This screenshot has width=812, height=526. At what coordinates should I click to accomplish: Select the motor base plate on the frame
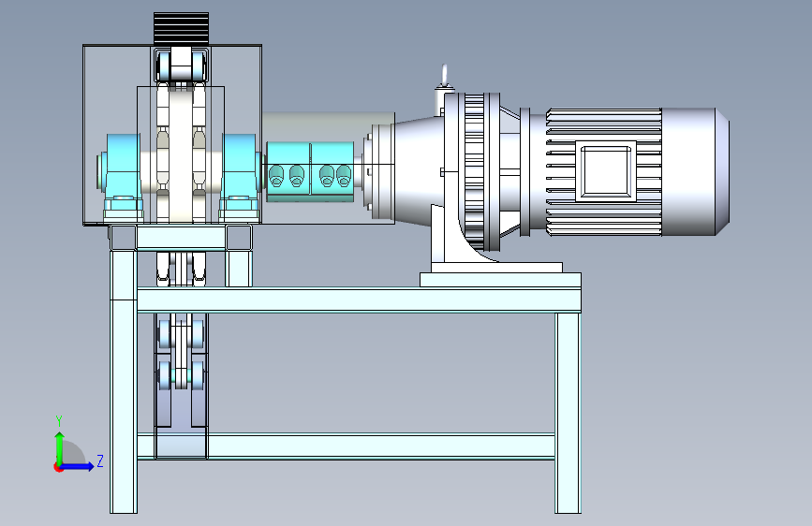pos(500,280)
